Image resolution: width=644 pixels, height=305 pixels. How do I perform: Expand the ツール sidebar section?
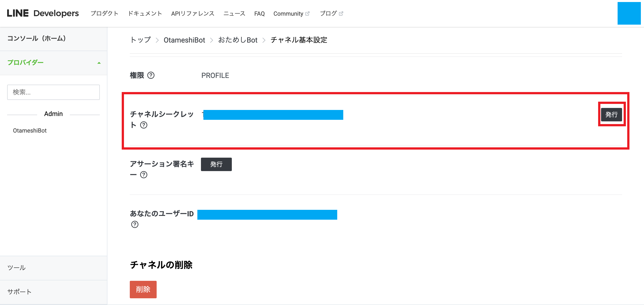coord(17,267)
